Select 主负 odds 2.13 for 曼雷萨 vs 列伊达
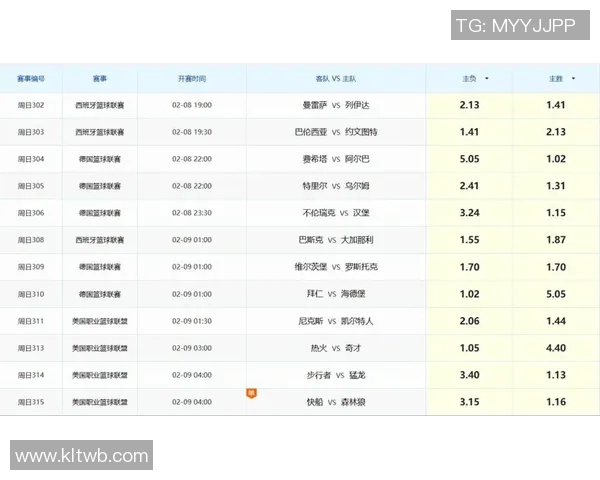The image size is (600, 480). point(470,105)
